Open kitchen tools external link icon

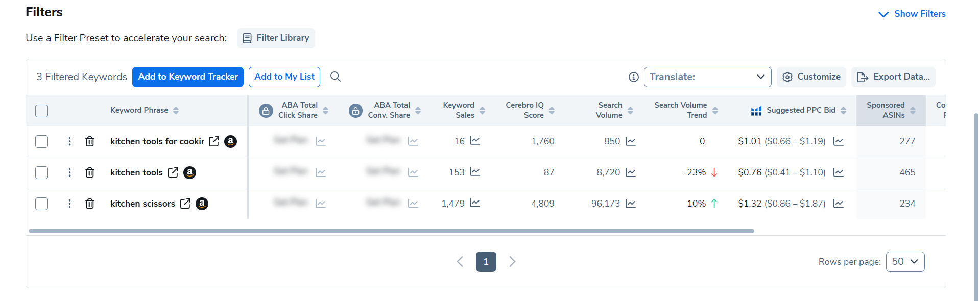click(x=173, y=172)
